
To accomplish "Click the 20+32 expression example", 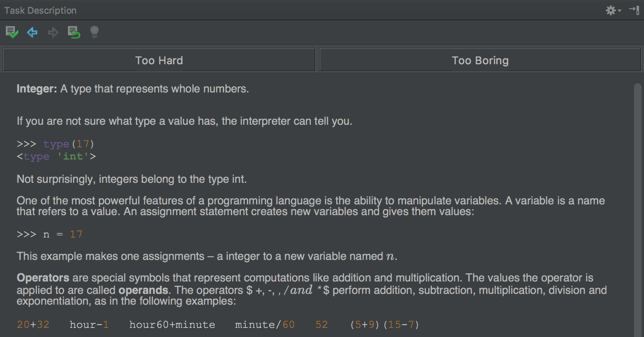I will (33, 325).
